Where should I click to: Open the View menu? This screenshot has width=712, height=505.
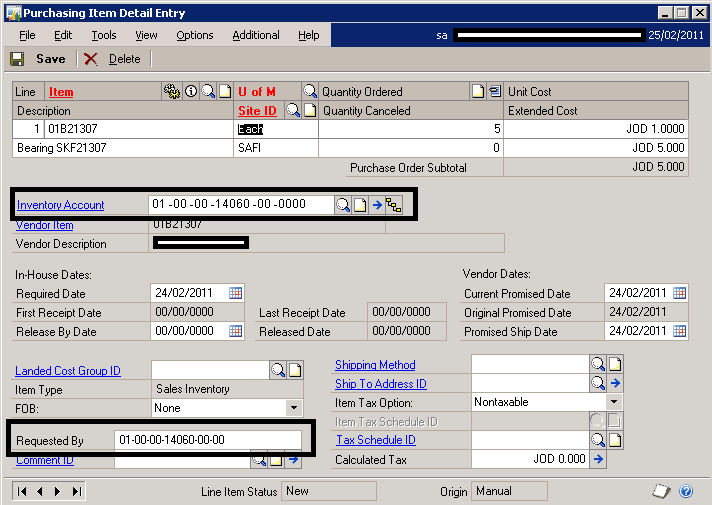tap(146, 35)
